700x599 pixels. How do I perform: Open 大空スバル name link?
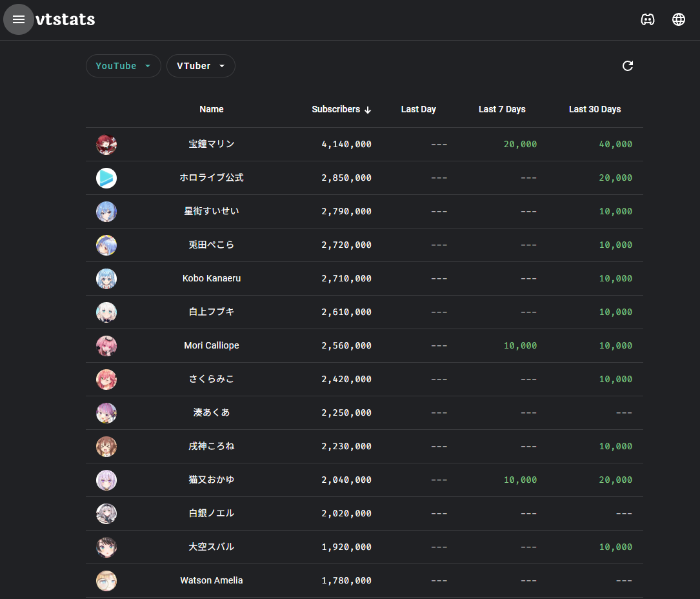coord(211,546)
